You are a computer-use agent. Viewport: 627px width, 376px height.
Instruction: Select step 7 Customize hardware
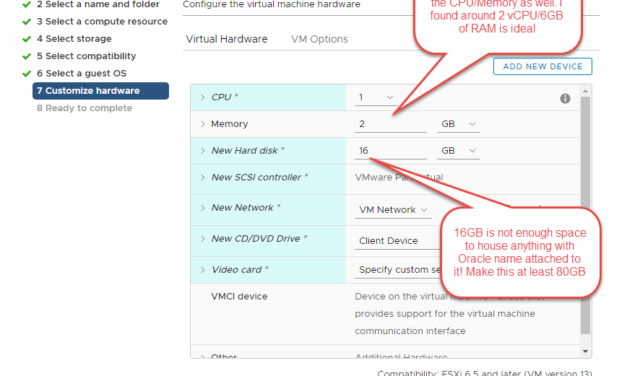[x=100, y=91]
